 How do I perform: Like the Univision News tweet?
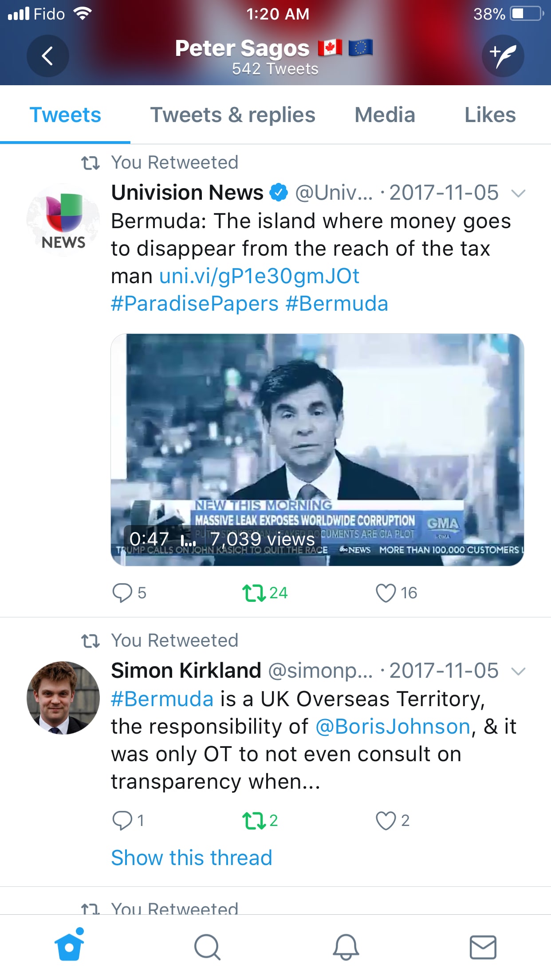click(x=396, y=593)
